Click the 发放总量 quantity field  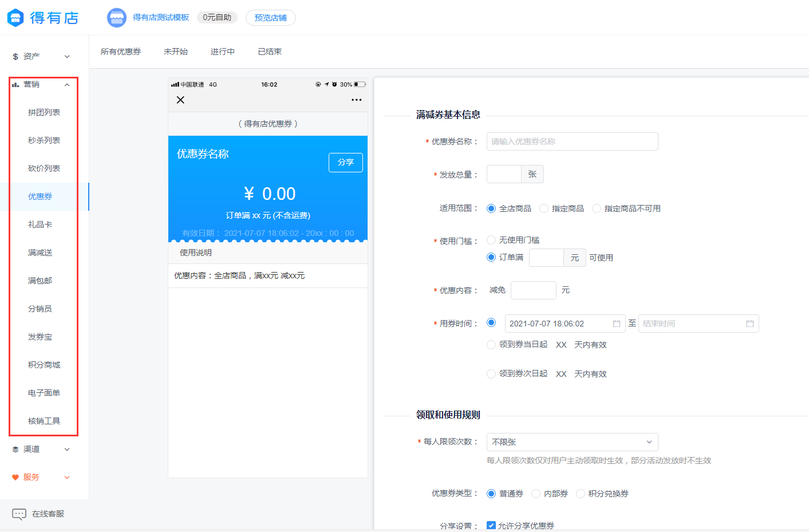point(504,174)
